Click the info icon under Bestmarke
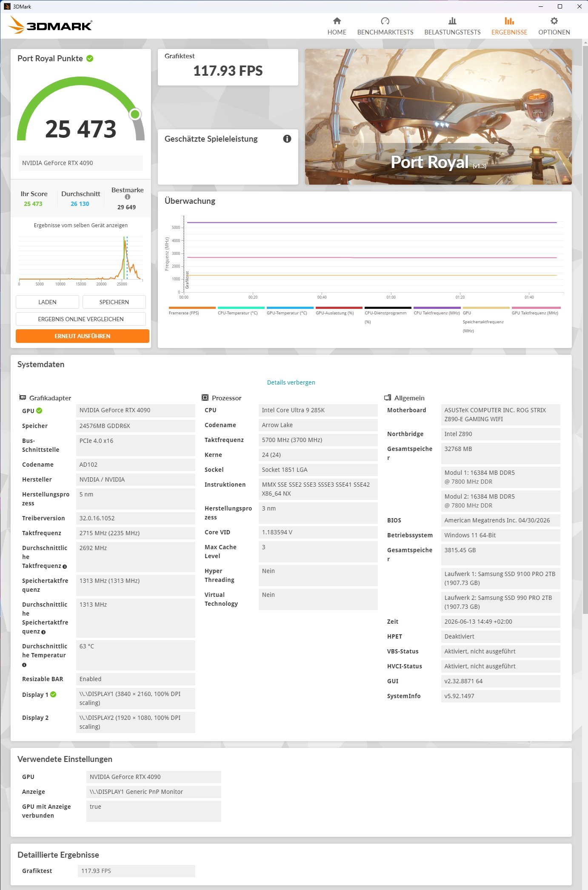This screenshot has width=588, height=890. point(127,197)
